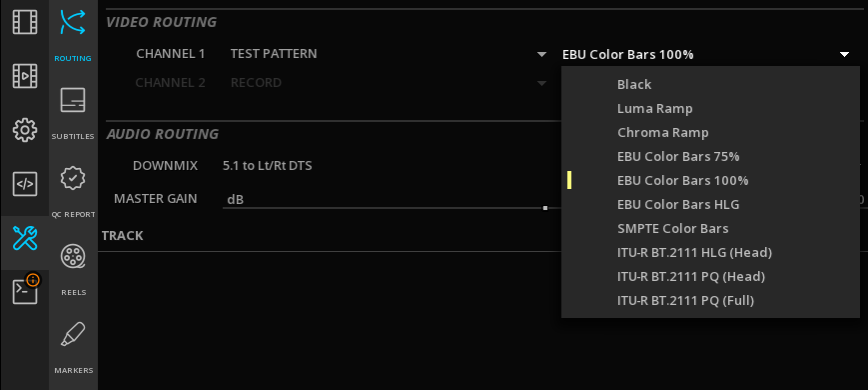Switch to the Routing tab
The height and width of the screenshot is (390, 868).
(x=73, y=35)
